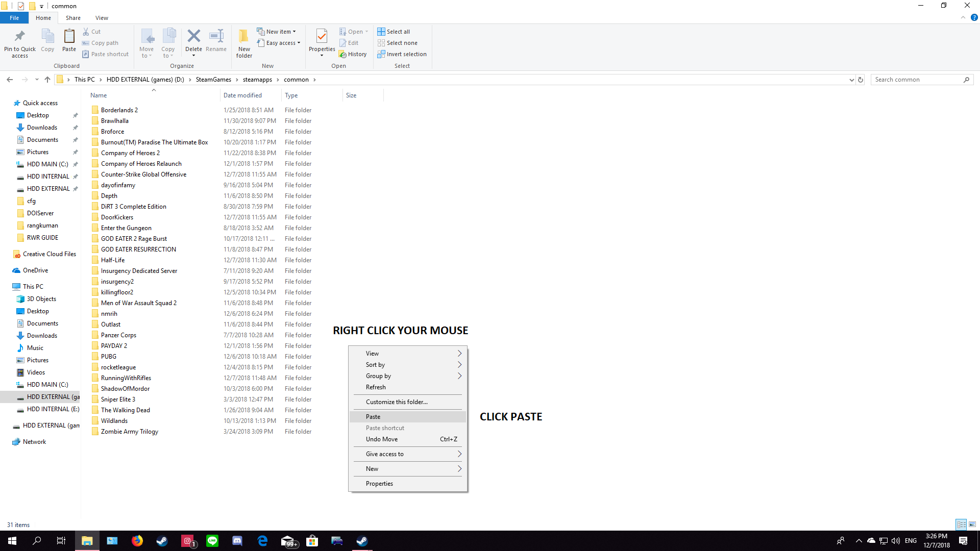Click the New folder icon
This screenshot has width=980, height=551.
click(244, 36)
